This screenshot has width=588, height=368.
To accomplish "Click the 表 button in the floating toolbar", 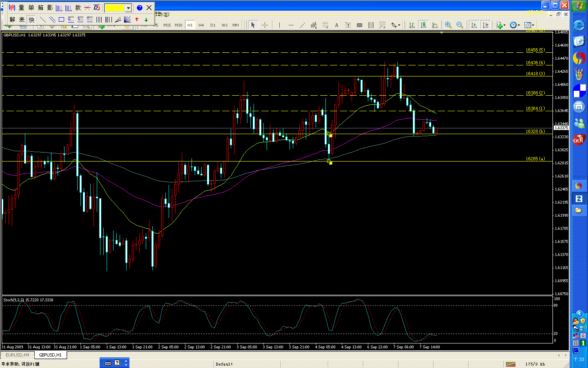I will point(22,19).
